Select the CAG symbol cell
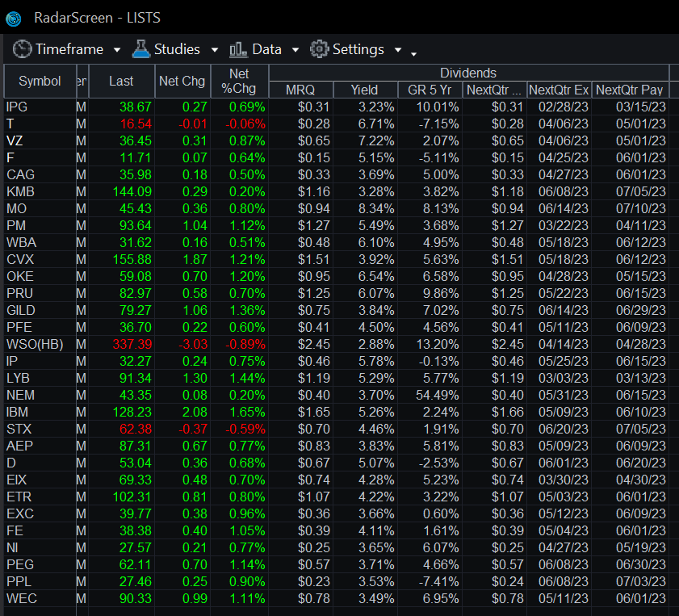 (x=40, y=174)
